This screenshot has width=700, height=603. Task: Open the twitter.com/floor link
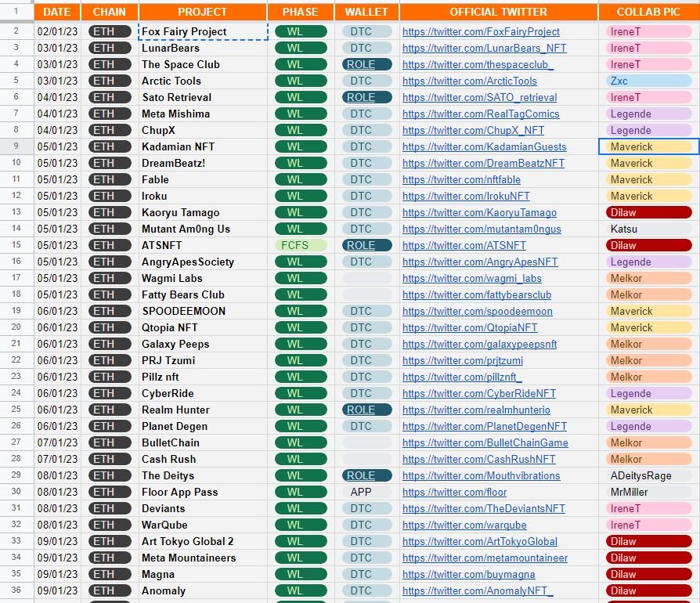click(x=454, y=493)
